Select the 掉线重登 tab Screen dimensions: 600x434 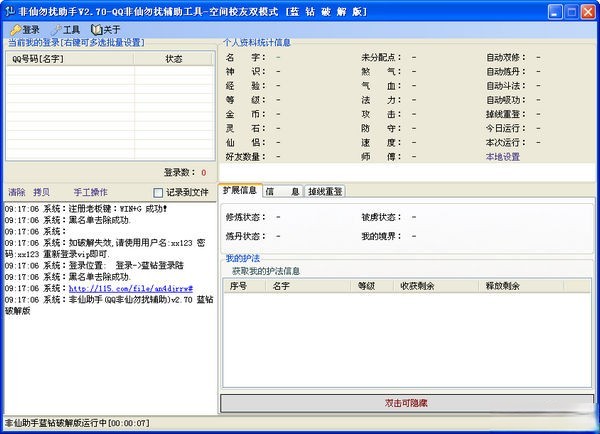pyautogui.click(x=325, y=191)
